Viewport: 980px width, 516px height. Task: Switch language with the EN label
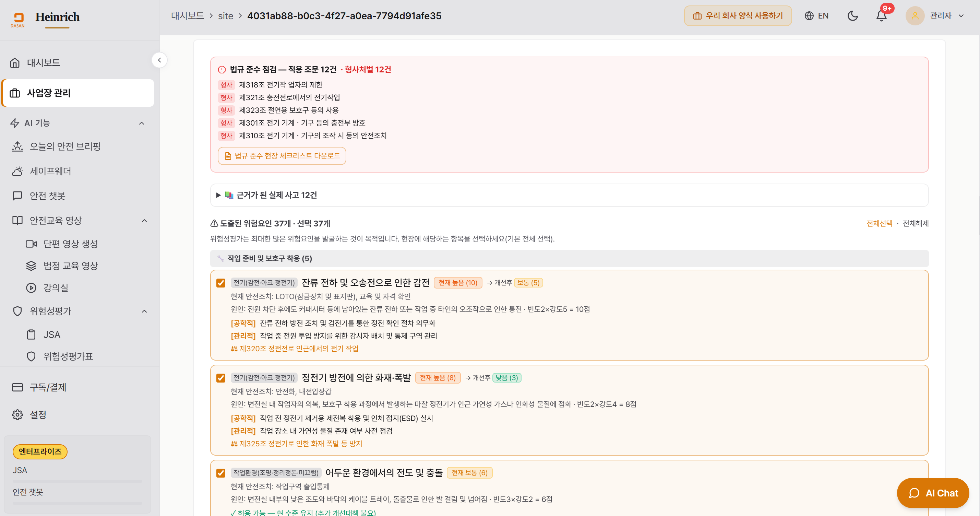tap(823, 15)
